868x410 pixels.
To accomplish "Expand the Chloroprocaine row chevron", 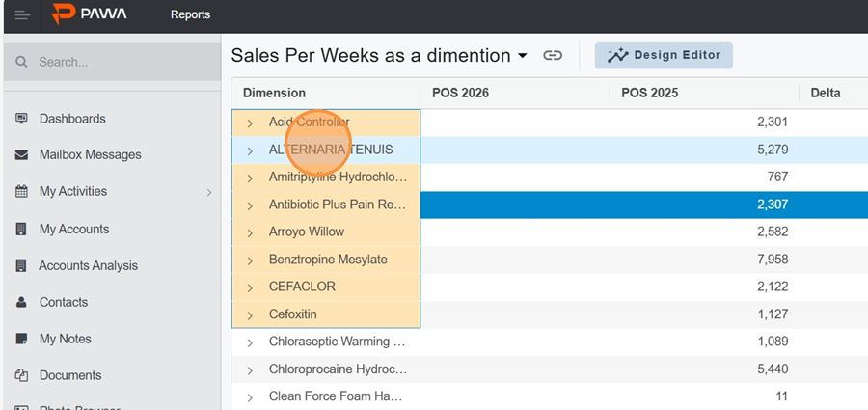I will (250, 370).
